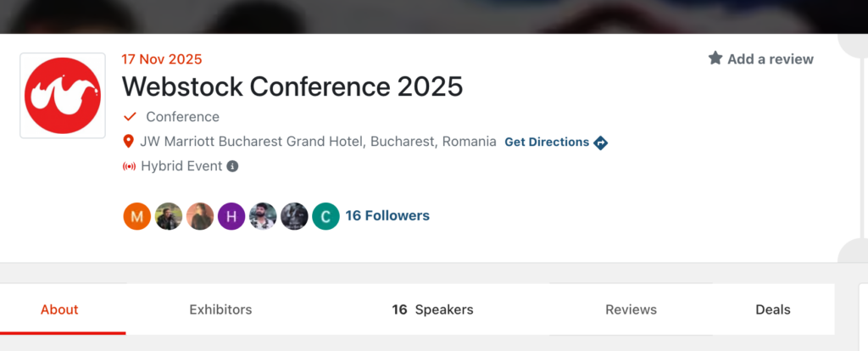868x351 pixels.
Task: Click the Hybrid Event info icon
Action: [232, 166]
